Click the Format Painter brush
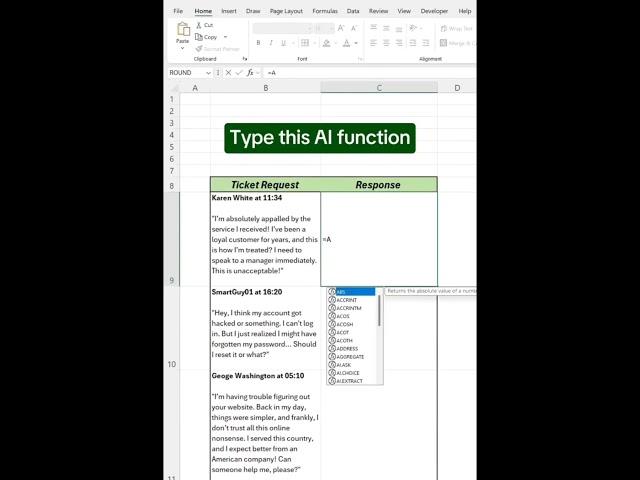Image resolution: width=640 pixels, height=480 pixels. coord(199,49)
